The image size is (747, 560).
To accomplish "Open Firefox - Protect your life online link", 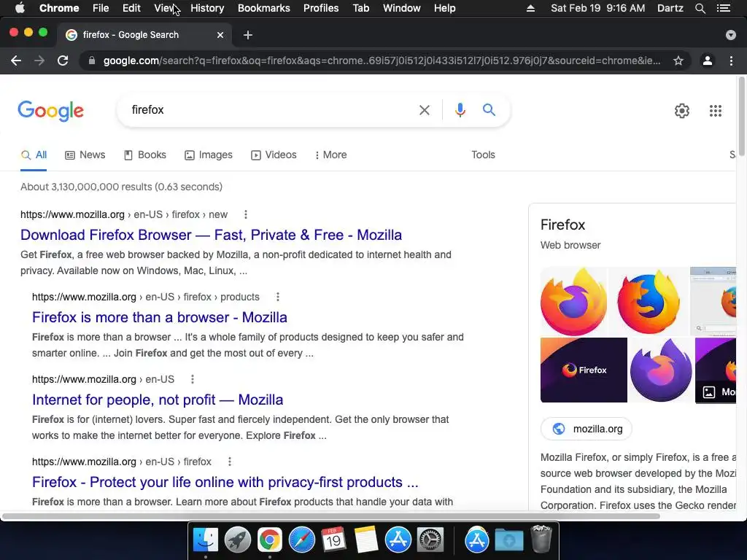I will click(x=225, y=482).
